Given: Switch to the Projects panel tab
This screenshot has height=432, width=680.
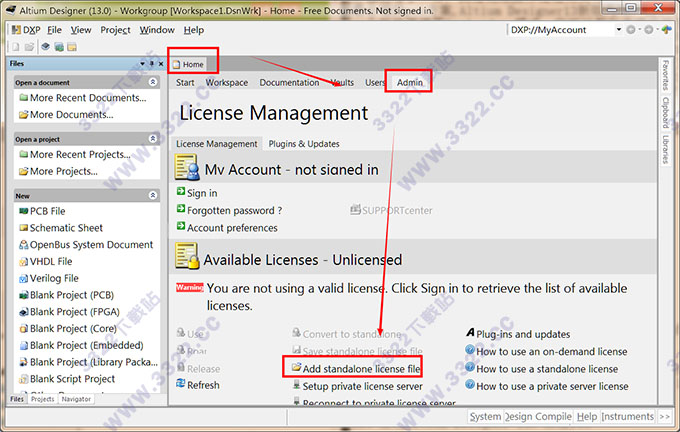Looking at the screenshot, I should click(x=42, y=399).
